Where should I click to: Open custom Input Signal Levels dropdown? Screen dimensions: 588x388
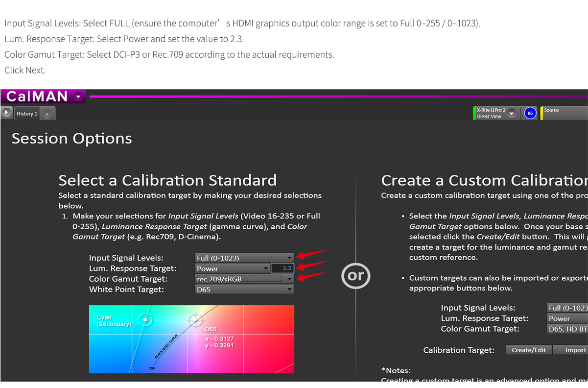[567, 308]
